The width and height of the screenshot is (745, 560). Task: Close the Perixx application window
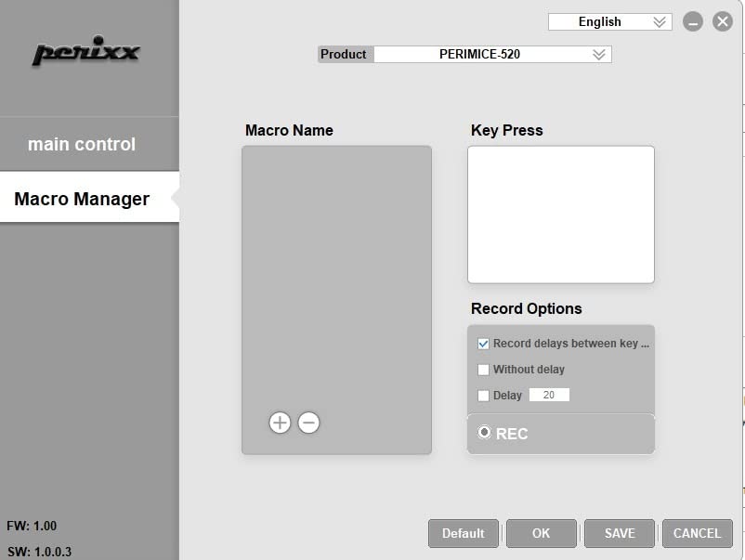coord(722,22)
